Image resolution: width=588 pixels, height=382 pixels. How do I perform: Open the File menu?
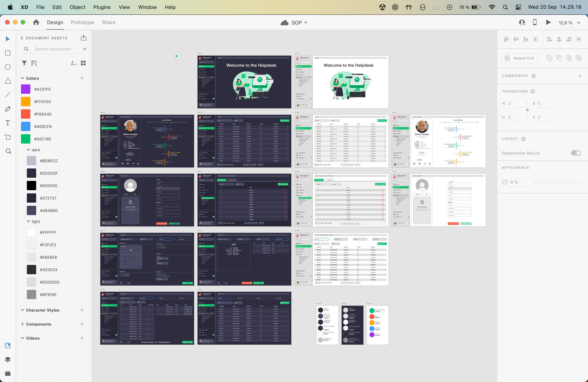[40, 7]
